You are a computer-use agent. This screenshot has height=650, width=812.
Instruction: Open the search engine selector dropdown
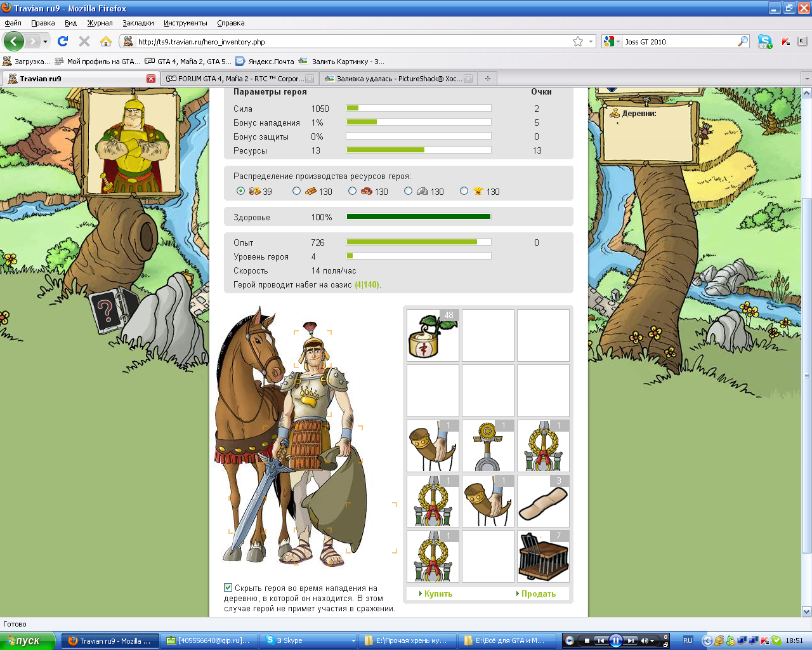(x=618, y=42)
